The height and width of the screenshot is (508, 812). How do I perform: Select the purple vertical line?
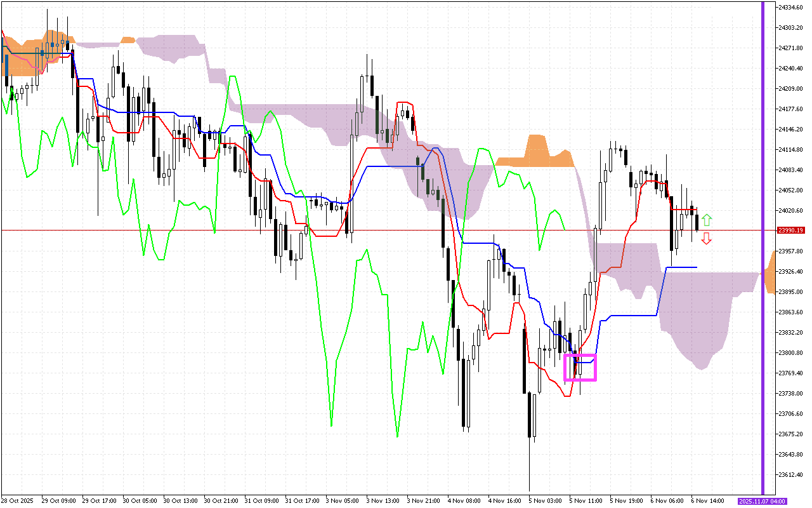tap(763, 190)
